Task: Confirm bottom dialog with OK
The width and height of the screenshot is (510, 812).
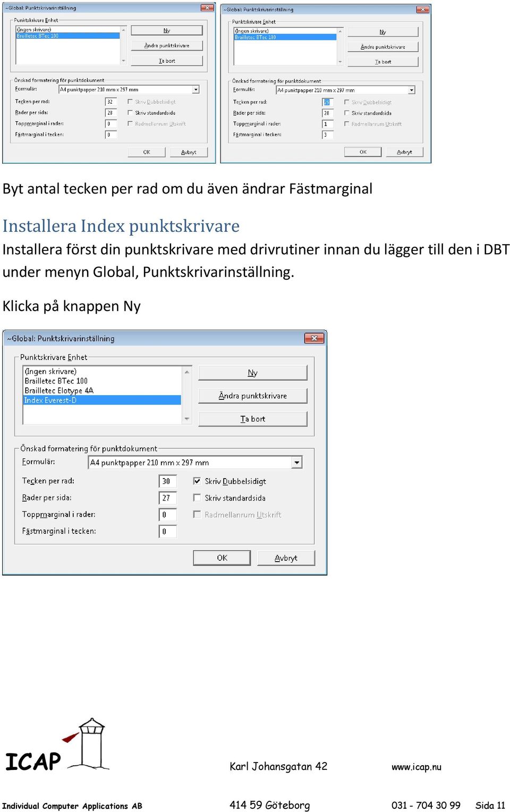Action: 222,558
